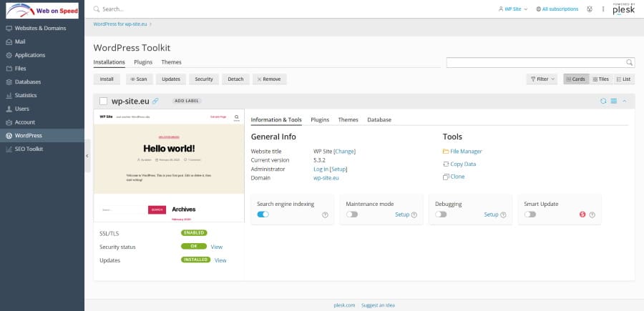Click the Install button
This screenshot has width=644, height=311.
[107, 79]
